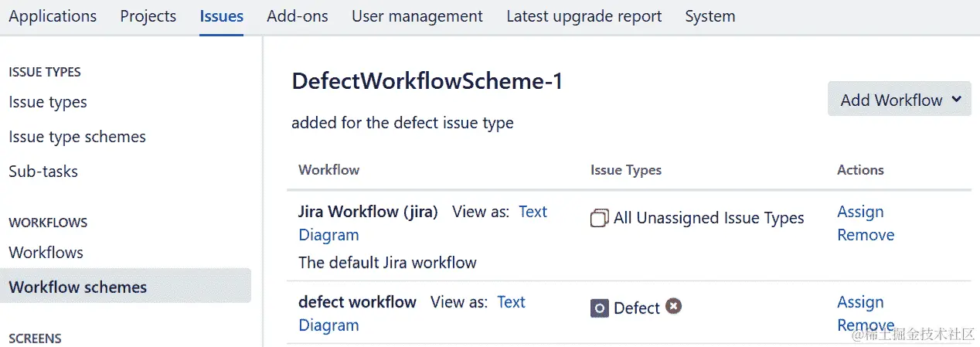Screen dimensions: 980x347
Task: Select Issue types in the sidebar
Action: (x=48, y=102)
